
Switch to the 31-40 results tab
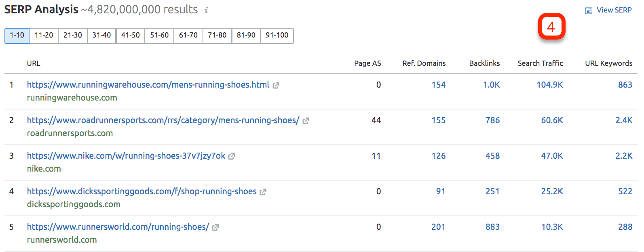point(101,36)
